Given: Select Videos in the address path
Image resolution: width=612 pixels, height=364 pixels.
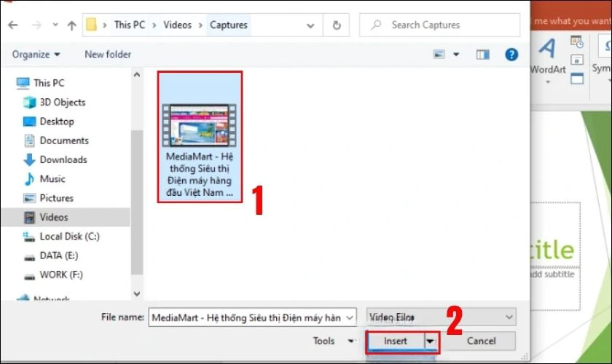Looking at the screenshot, I should (177, 25).
